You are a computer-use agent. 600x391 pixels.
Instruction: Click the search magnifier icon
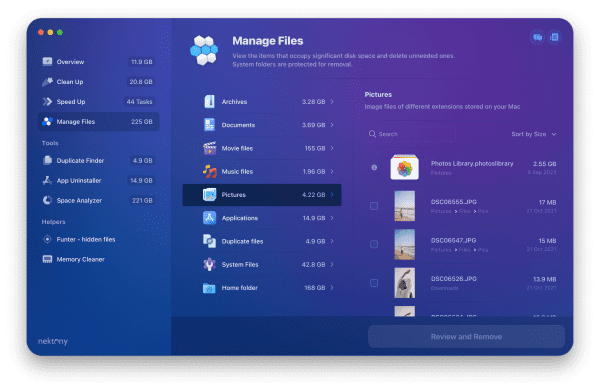[372, 134]
